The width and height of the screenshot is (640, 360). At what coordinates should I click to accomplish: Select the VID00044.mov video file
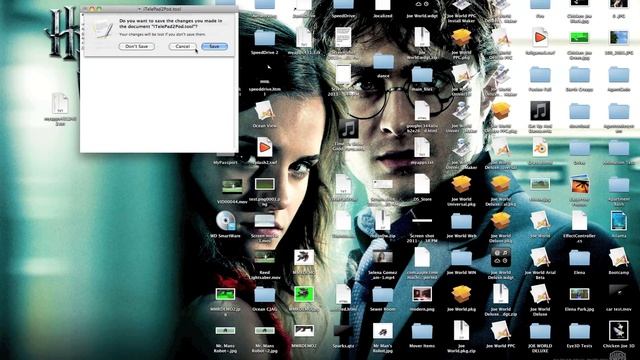click(232, 186)
